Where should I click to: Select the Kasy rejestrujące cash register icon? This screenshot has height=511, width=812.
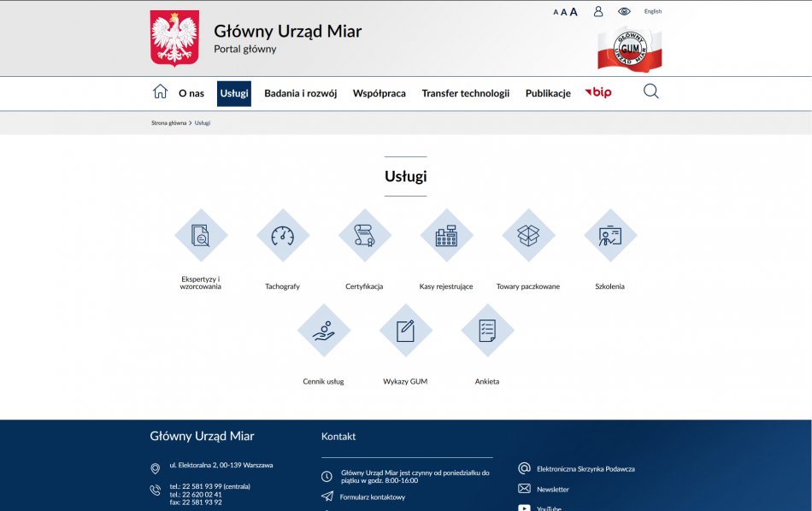click(446, 235)
